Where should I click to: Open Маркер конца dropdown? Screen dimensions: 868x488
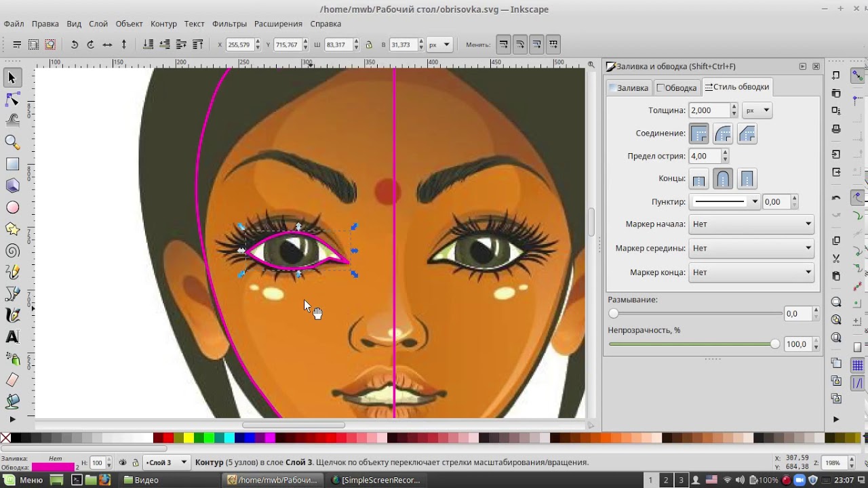751,272
